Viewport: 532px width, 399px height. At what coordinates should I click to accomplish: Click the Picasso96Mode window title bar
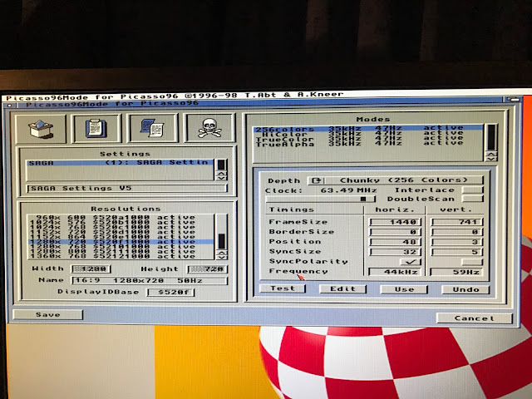(258, 104)
